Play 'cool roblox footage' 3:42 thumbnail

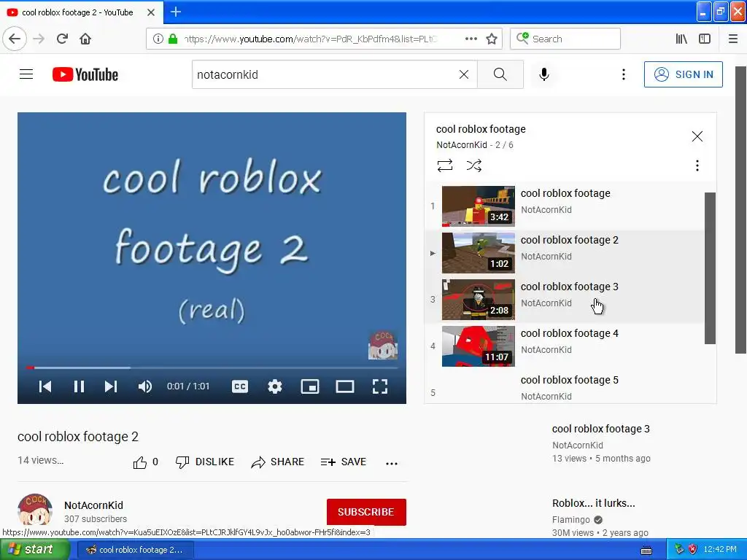pyautogui.click(x=479, y=206)
